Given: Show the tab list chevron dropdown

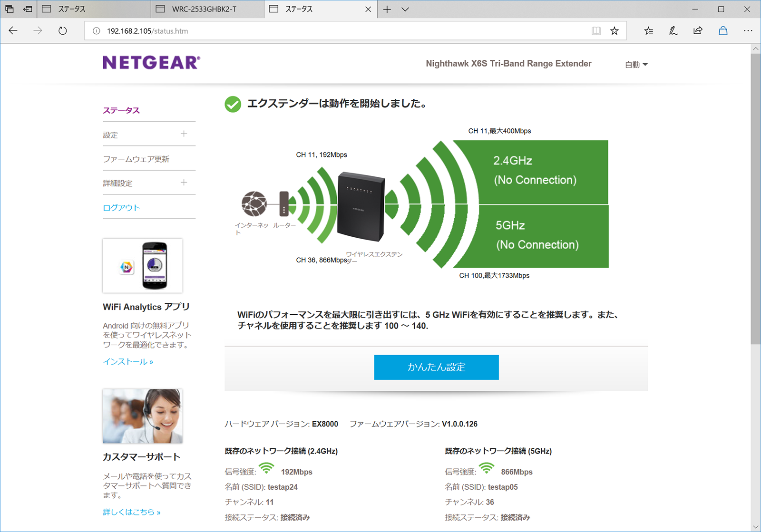Looking at the screenshot, I should [405, 10].
